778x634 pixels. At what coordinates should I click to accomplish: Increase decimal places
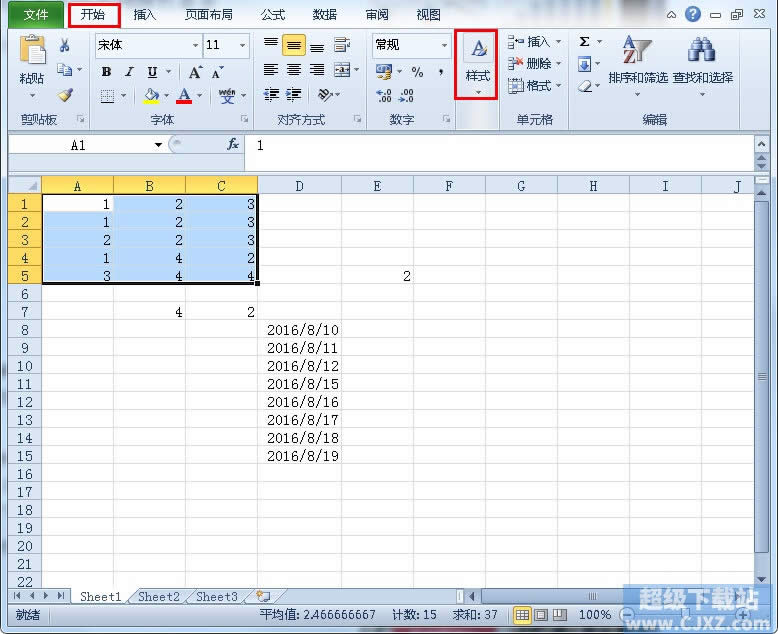(x=384, y=95)
